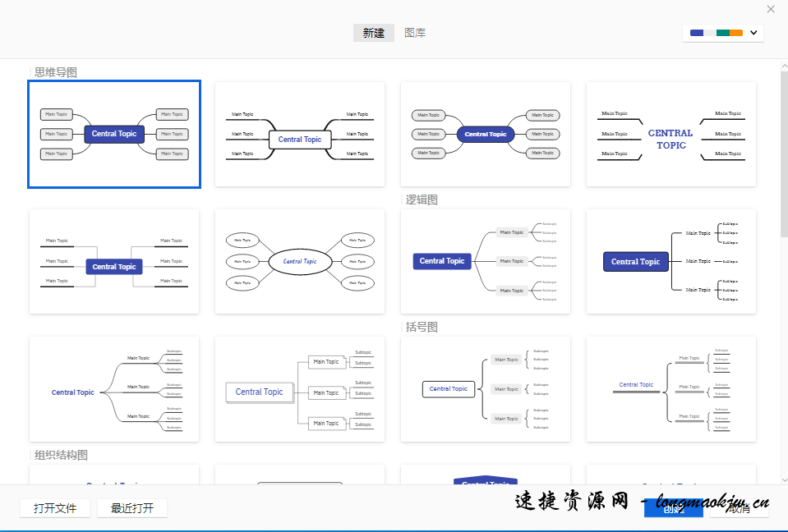The width and height of the screenshot is (788, 532).
Task: Pick logic chart with plain blue text central topic
Action: pos(114,389)
